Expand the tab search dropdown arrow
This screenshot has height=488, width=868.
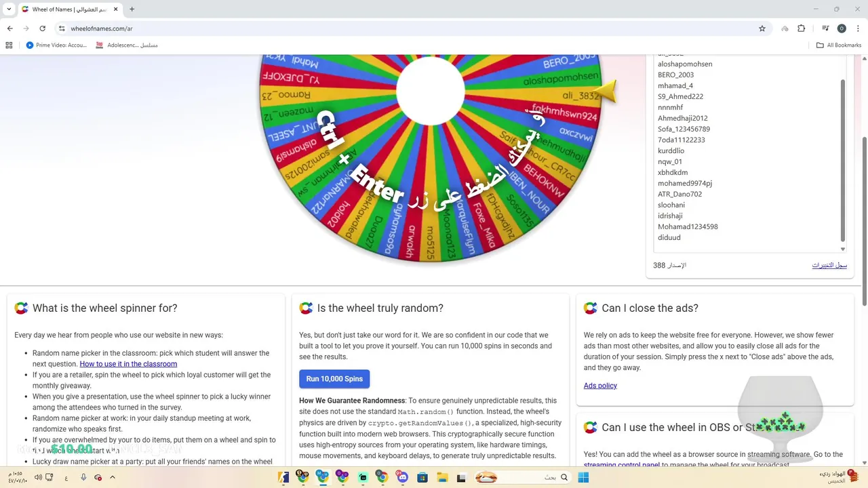(x=7, y=9)
